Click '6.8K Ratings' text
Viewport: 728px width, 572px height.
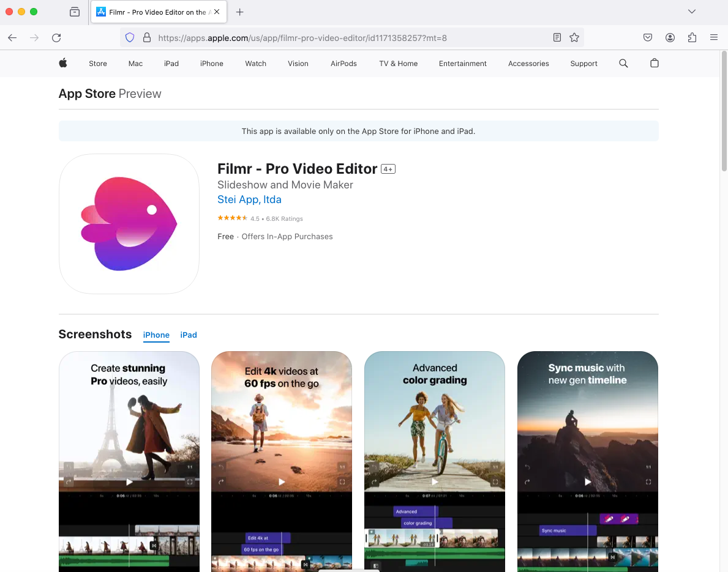(x=284, y=219)
